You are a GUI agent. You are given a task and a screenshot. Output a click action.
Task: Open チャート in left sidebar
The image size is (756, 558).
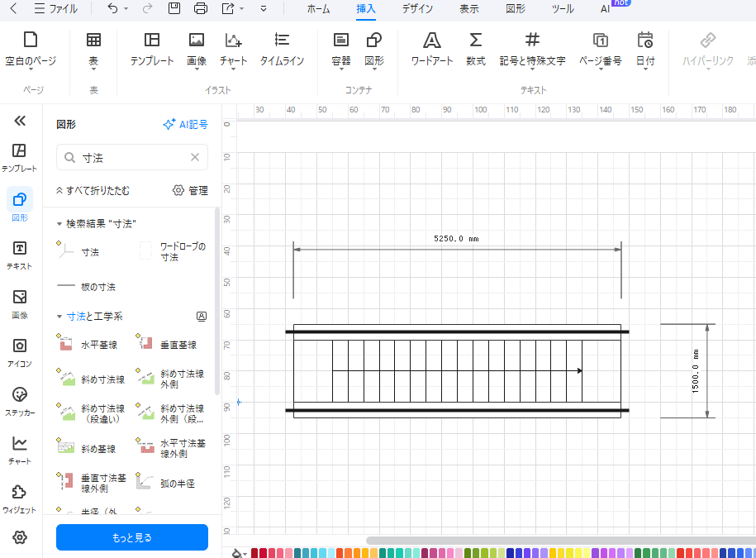point(19,451)
